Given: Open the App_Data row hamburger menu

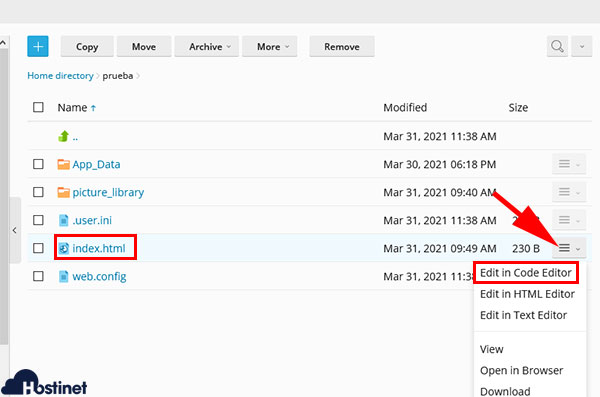Looking at the screenshot, I should click(x=569, y=164).
